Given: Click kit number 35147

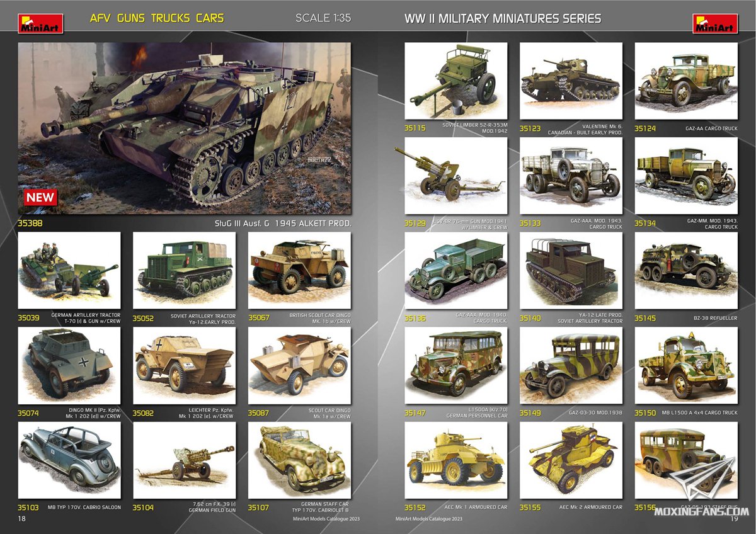Looking at the screenshot, I should tap(415, 413).
